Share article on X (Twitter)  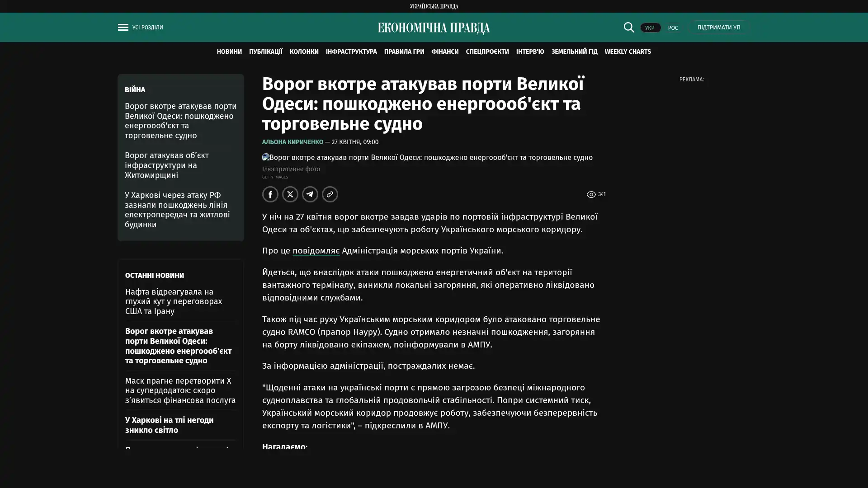(290, 194)
